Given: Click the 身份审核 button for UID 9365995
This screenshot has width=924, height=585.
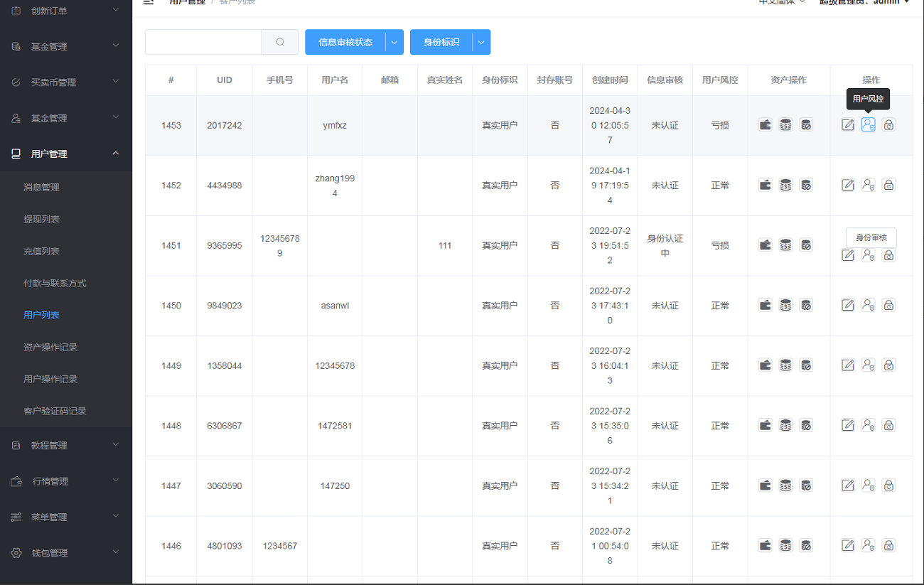Looking at the screenshot, I should (x=871, y=237).
